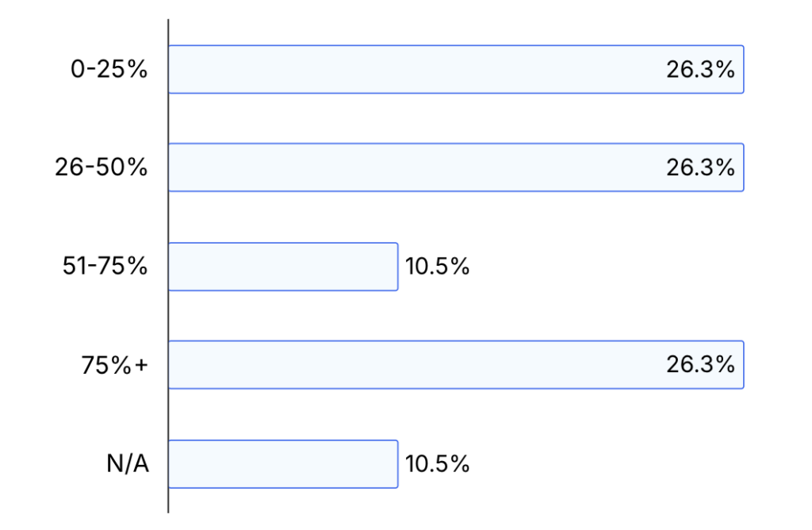
Task: Click the vertical axis line between top two bars
Action: [168, 119]
